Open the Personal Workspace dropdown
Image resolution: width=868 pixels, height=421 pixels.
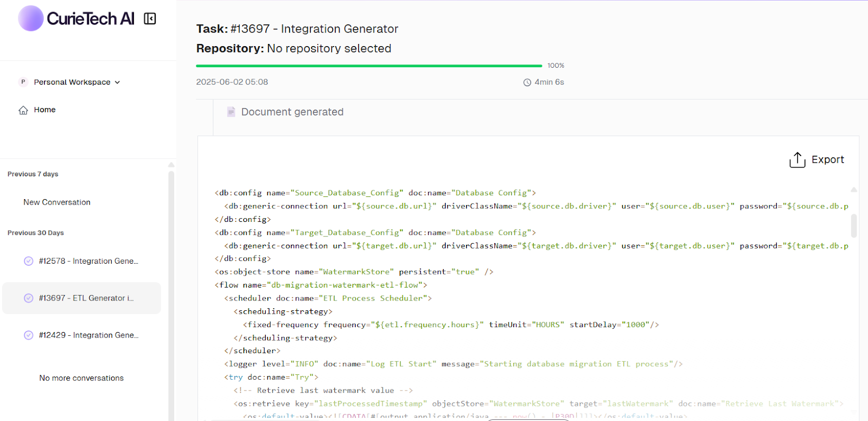tap(77, 82)
